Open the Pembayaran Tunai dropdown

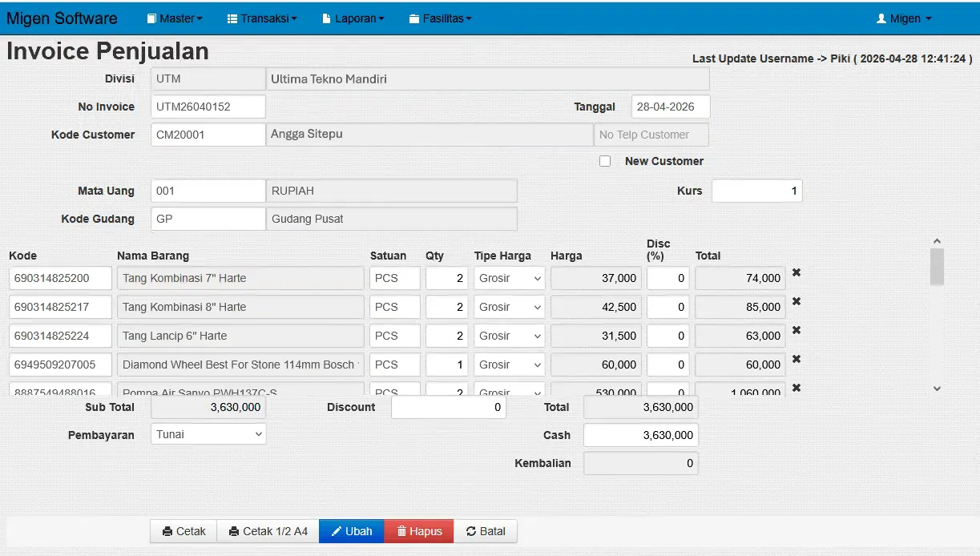tap(208, 434)
